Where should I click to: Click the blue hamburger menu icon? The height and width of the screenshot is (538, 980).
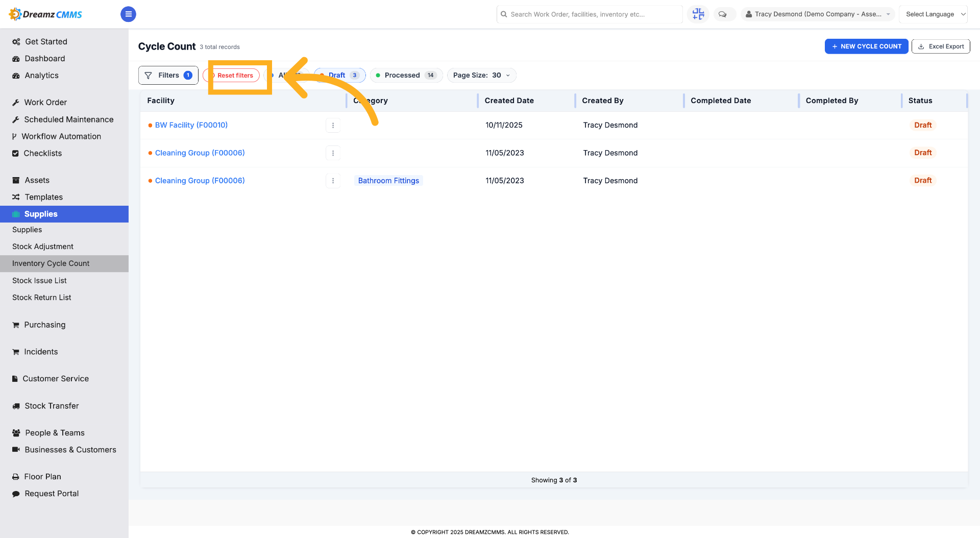[128, 14]
